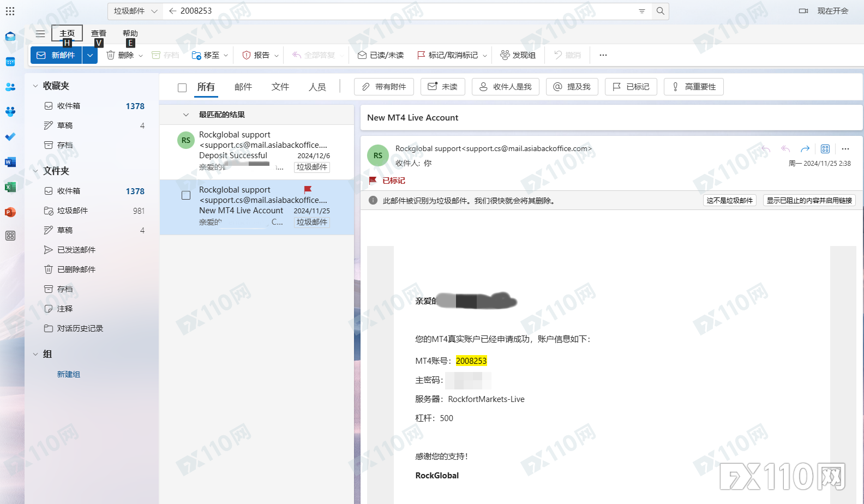Click RS sender avatar in reading pane
Image resolution: width=864 pixels, height=504 pixels.
tap(378, 155)
